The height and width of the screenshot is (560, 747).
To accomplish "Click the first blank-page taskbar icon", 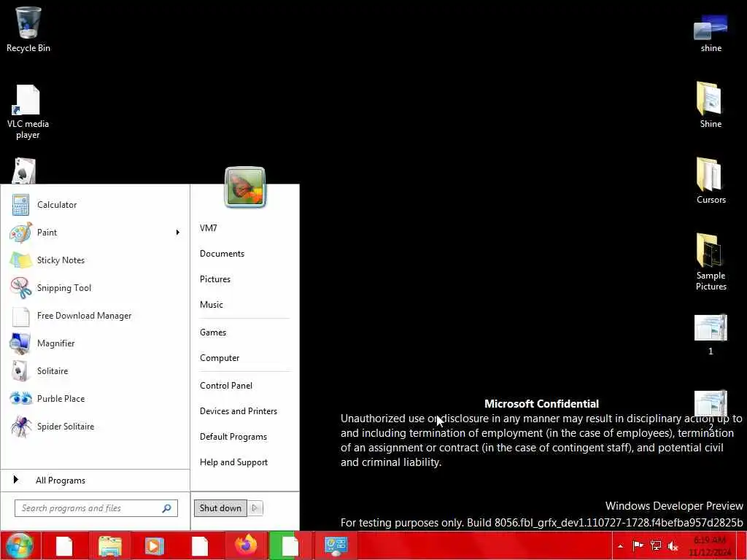I will click(64, 546).
